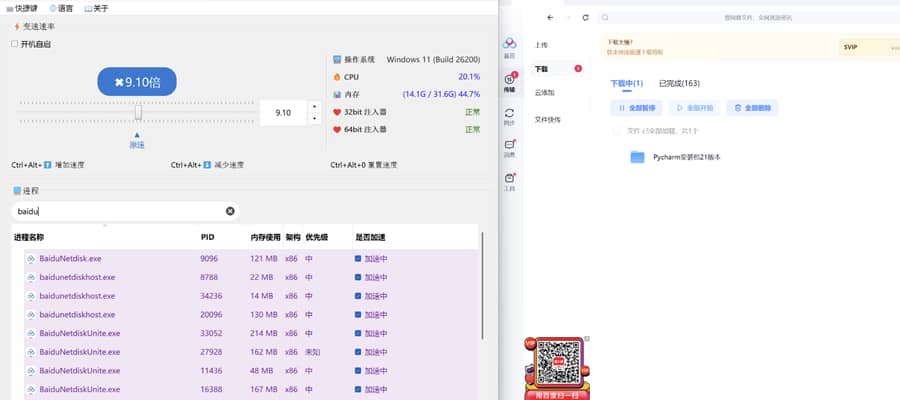Screen dimensions: 900x400
Task: Click the 同步 sync sidebar icon
Action: tap(509, 116)
